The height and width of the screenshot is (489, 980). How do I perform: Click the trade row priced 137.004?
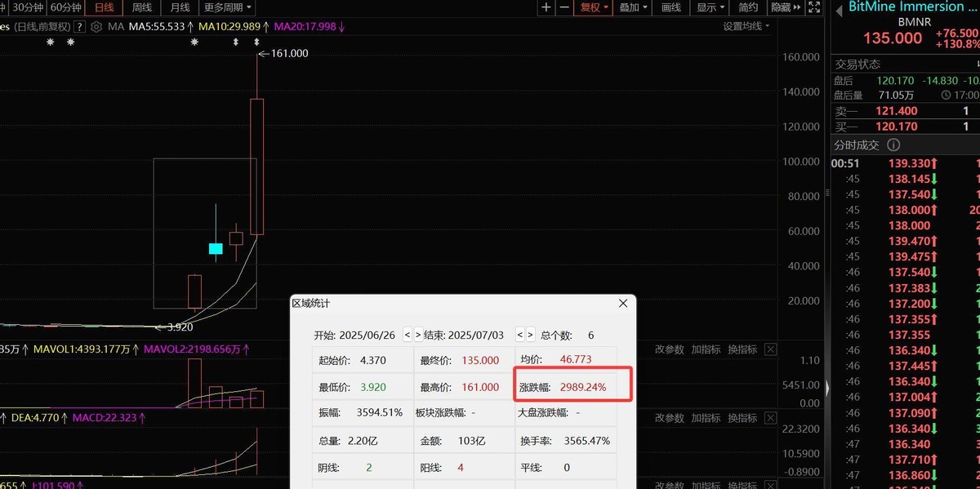click(906, 397)
